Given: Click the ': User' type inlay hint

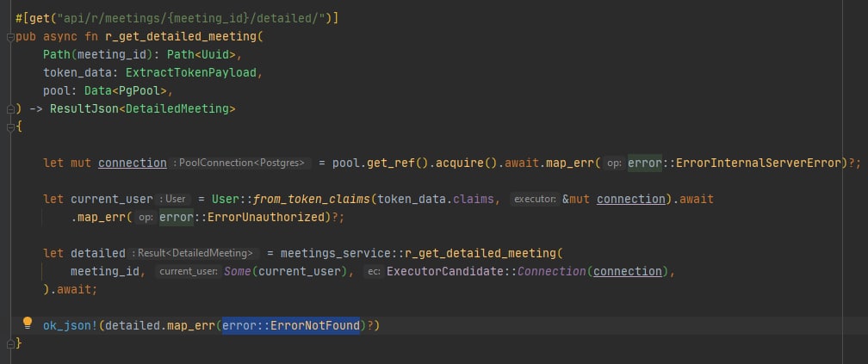Looking at the screenshot, I should click(x=174, y=199).
